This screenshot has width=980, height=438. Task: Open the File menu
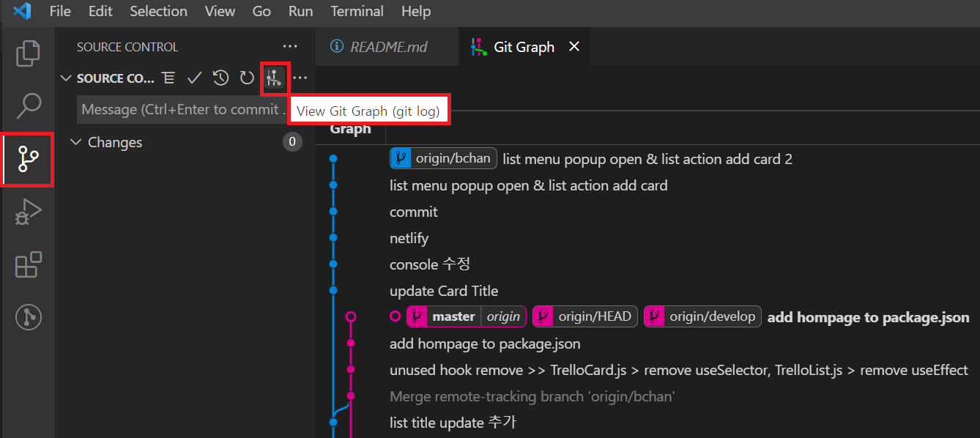click(x=60, y=11)
